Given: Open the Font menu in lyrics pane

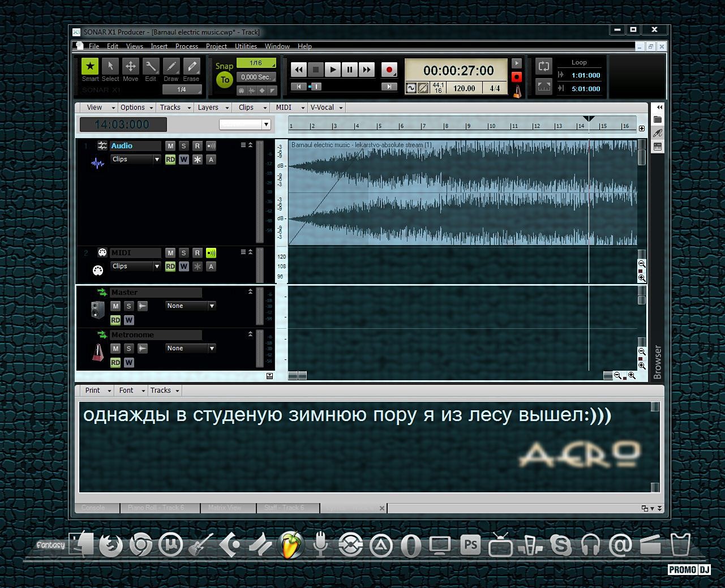Looking at the screenshot, I should tap(128, 390).
